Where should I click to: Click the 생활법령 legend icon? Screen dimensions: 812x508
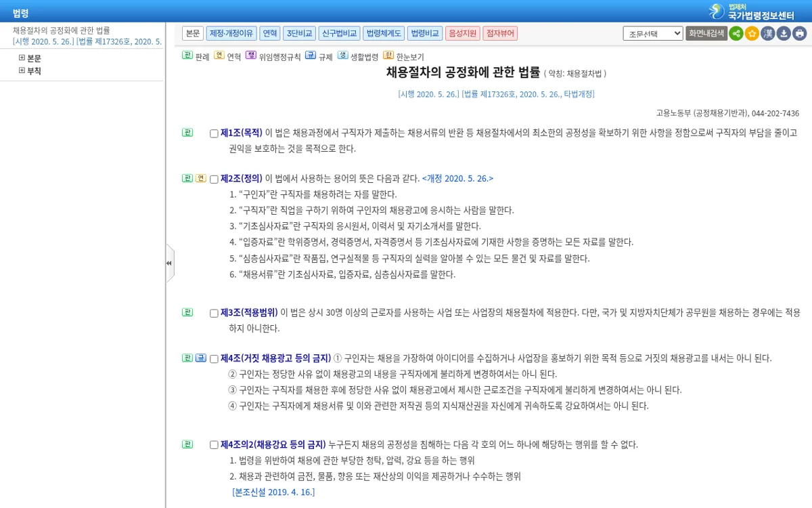(342, 56)
